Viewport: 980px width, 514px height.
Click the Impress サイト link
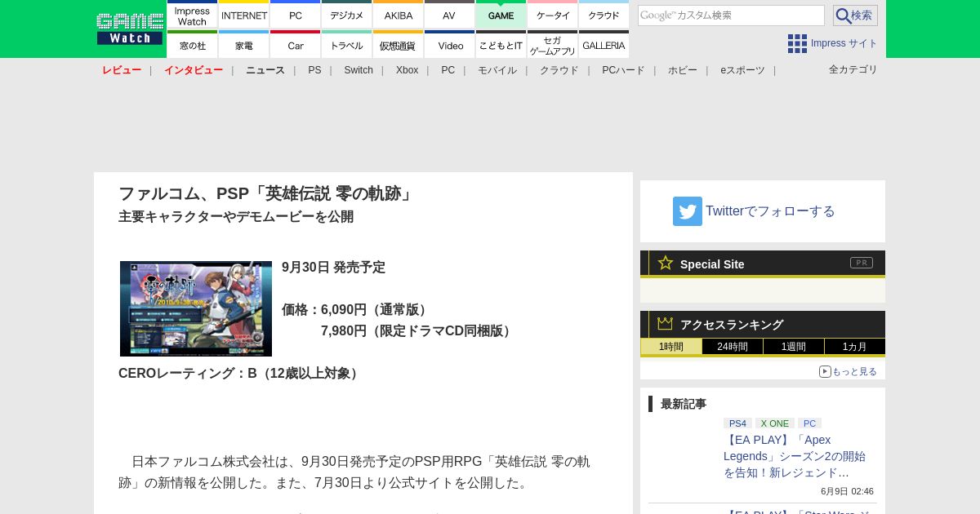pyautogui.click(x=844, y=43)
